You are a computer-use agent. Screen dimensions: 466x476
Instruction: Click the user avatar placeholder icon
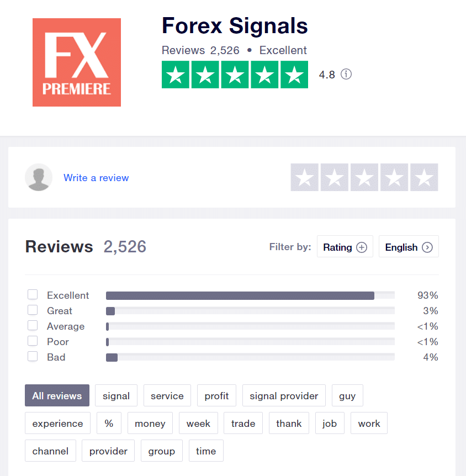point(39,177)
